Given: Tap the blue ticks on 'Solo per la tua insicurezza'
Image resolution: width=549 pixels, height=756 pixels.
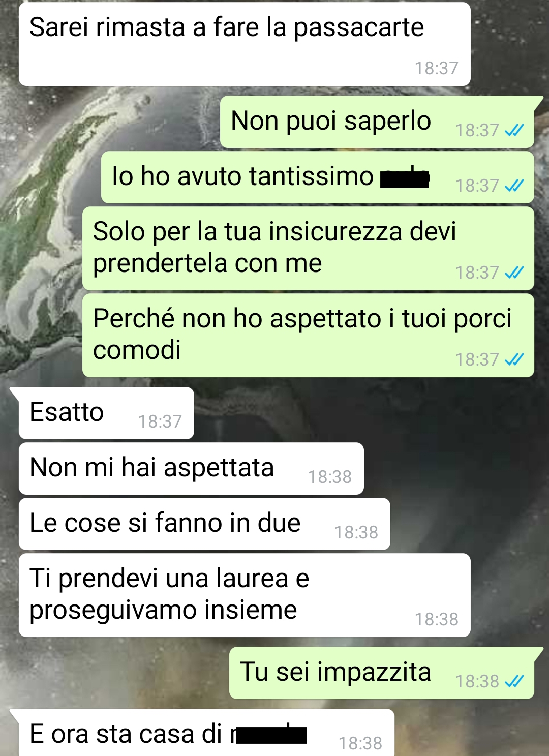Looking at the screenshot, I should (x=514, y=273).
